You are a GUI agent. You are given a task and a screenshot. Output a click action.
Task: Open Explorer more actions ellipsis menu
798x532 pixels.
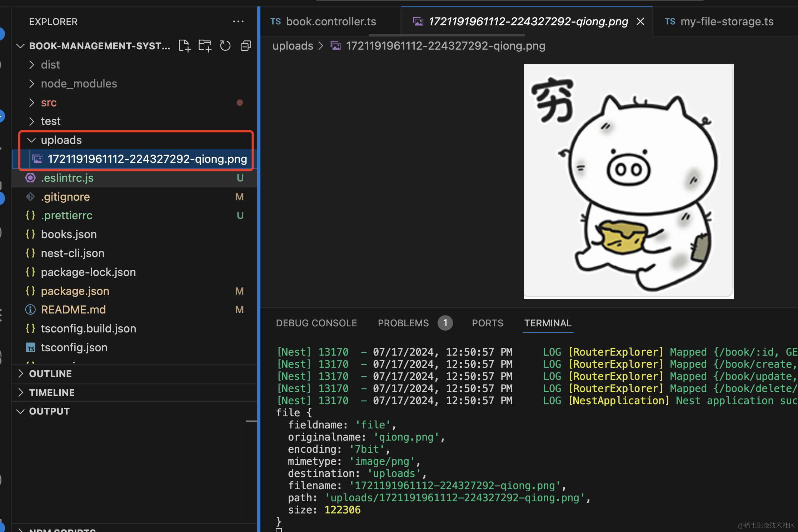tap(238, 22)
